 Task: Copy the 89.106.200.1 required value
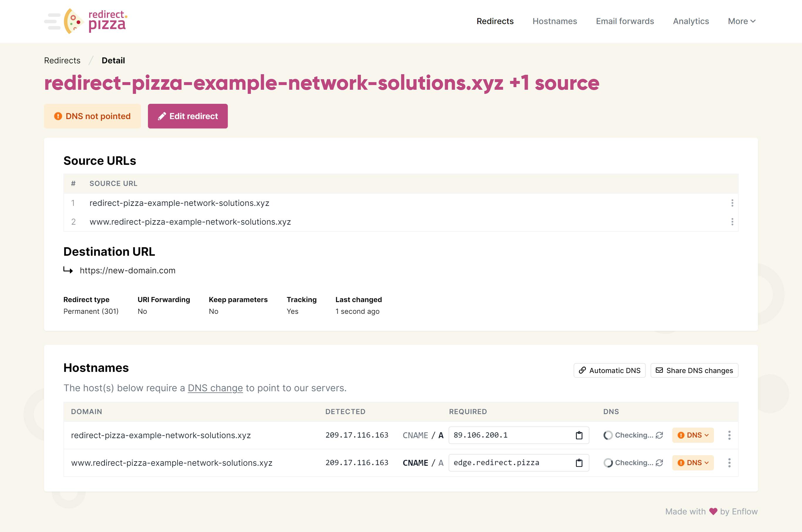[x=579, y=435]
